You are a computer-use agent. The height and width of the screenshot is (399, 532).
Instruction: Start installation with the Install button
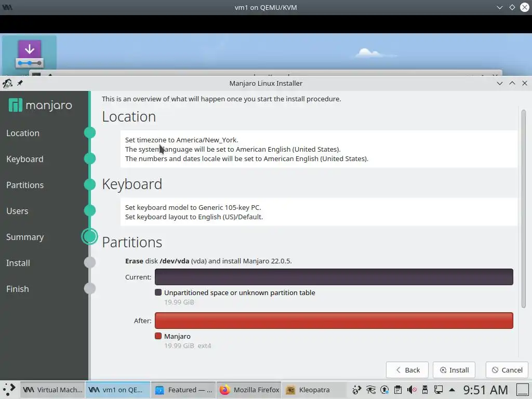coord(454,370)
